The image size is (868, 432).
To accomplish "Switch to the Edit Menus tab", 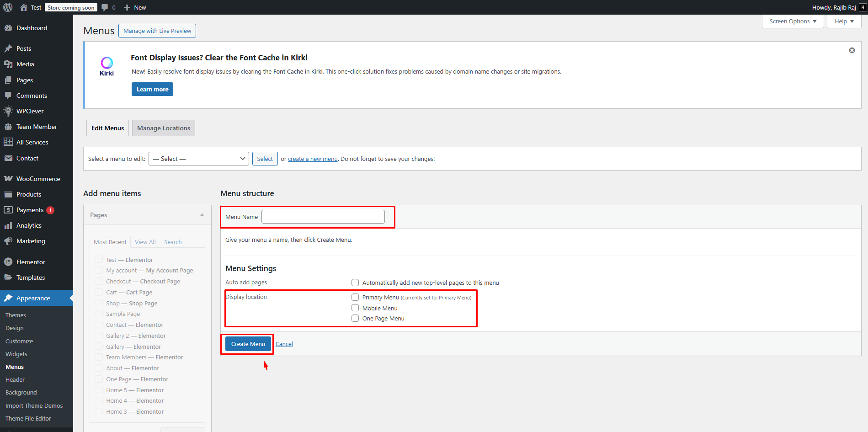I will 107,128.
